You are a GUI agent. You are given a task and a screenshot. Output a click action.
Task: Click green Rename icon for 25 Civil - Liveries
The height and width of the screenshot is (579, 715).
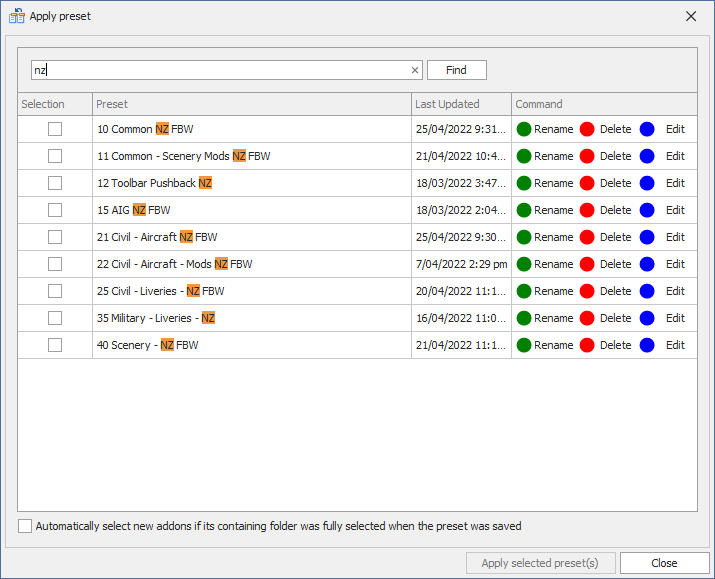click(x=524, y=291)
